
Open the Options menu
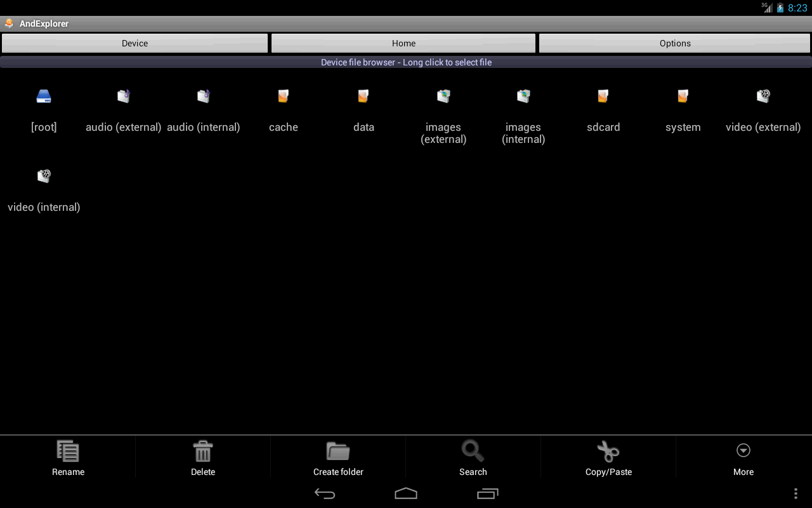tap(674, 43)
